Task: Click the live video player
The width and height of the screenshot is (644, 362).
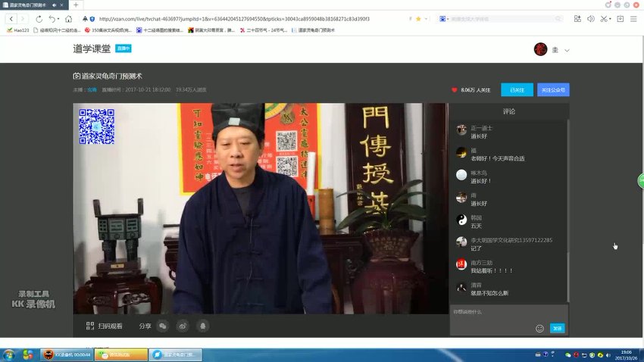Action: [261, 208]
